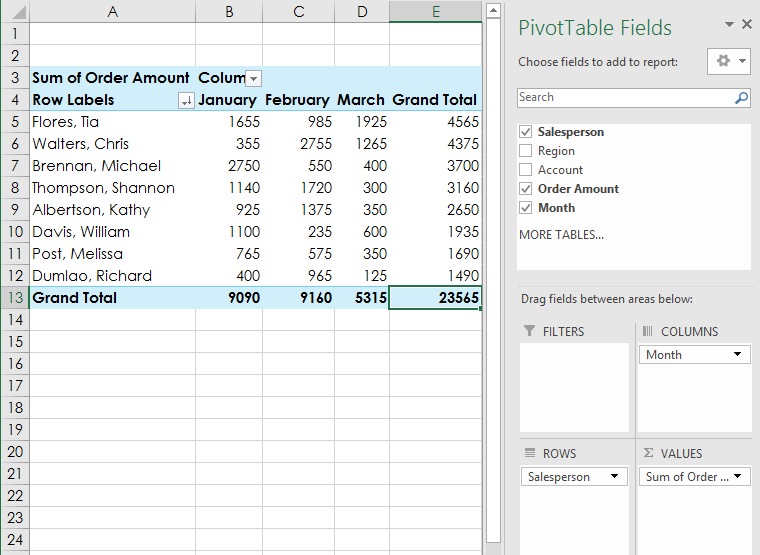Select row header 13

point(14,298)
